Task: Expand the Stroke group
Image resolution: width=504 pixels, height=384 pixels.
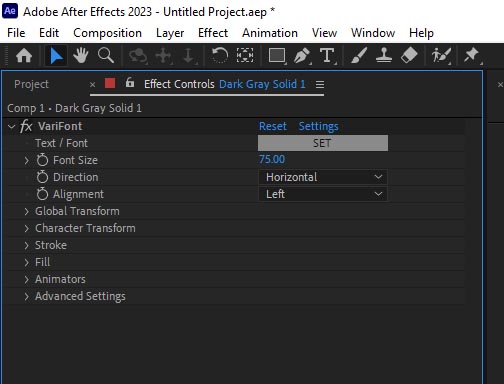Action: [27, 245]
